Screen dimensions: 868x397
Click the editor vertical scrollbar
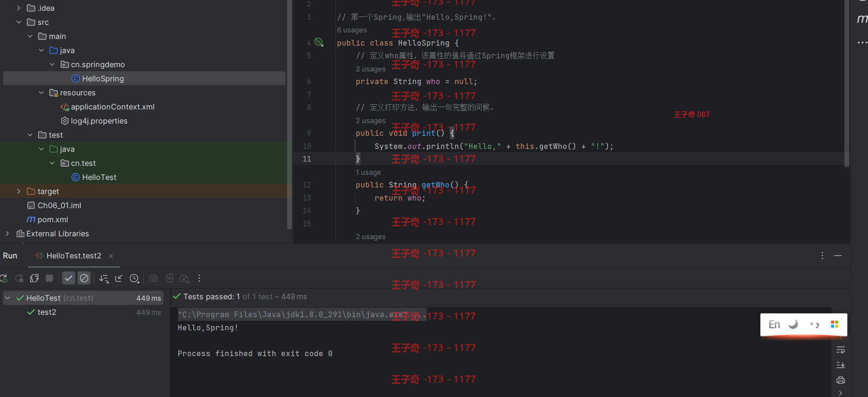point(847,84)
